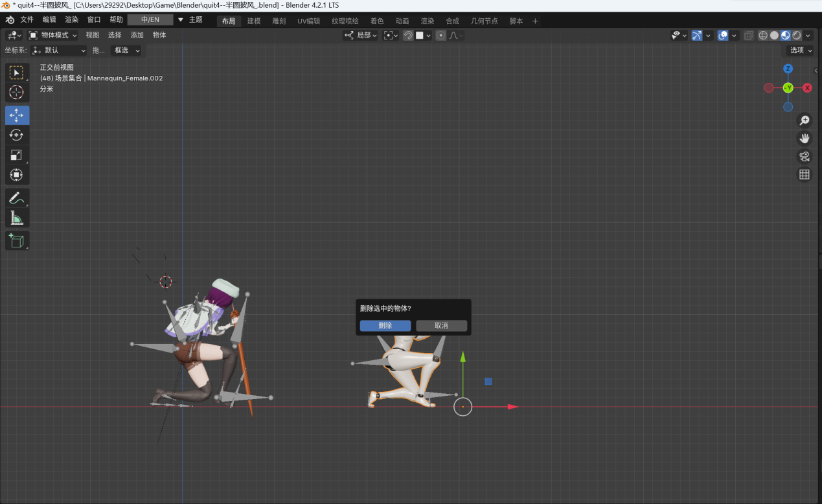This screenshot has height=504, width=822.
Task: Select the Measure ruler tool
Action: tap(17, 218)
